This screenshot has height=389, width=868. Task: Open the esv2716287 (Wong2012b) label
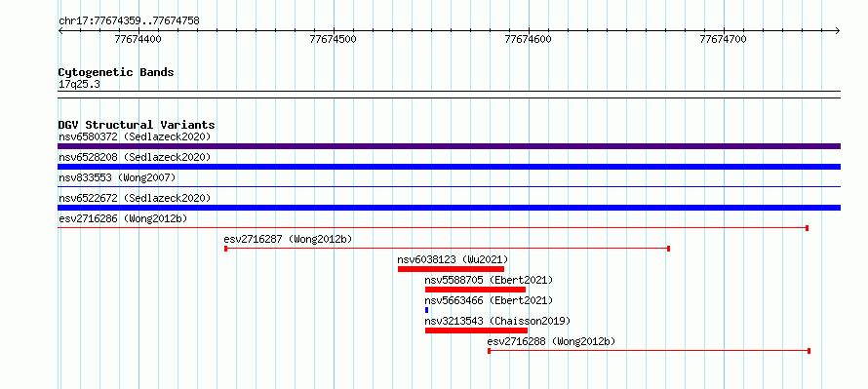(288, 239)
